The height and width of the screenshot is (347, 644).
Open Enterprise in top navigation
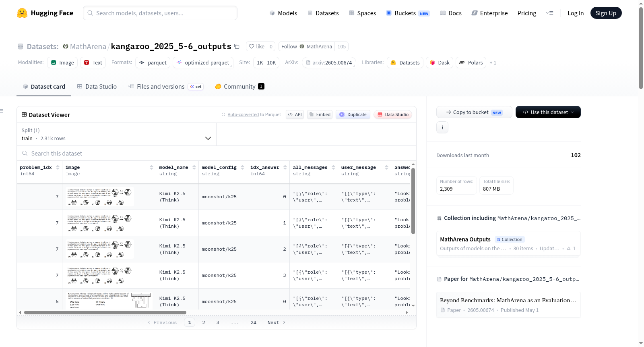point(489,13)
